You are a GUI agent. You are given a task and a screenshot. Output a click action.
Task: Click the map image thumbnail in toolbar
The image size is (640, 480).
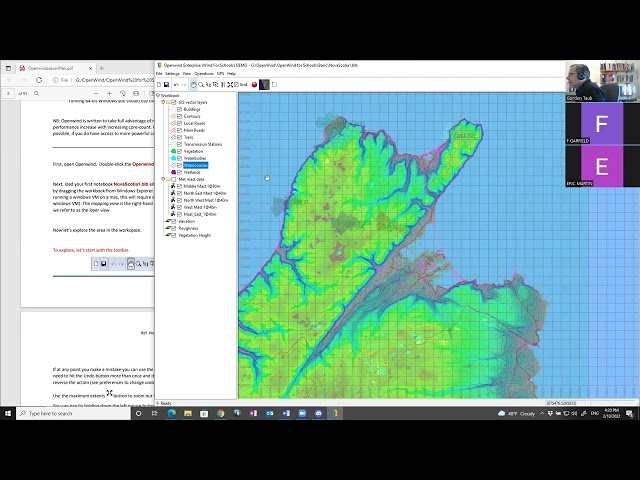click(264, 84)
